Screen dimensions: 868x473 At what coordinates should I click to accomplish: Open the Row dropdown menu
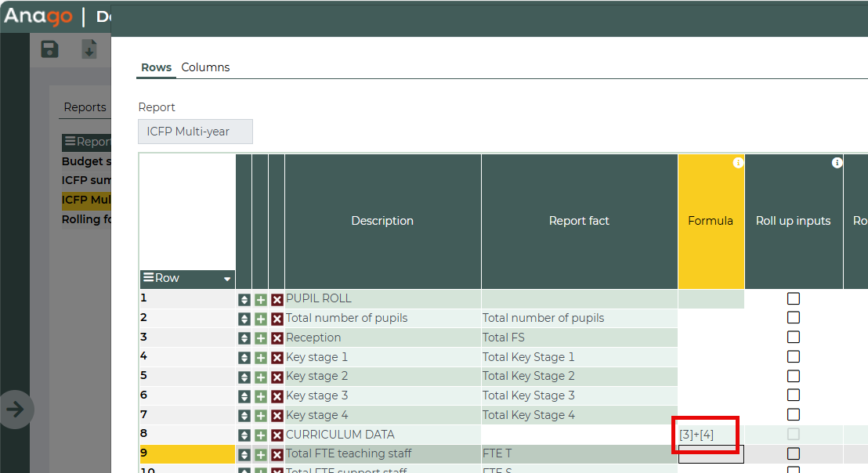tap(227, 279)
